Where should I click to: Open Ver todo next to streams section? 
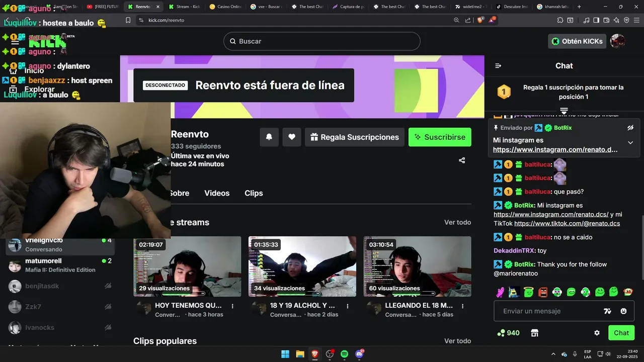tap(457, 222)
